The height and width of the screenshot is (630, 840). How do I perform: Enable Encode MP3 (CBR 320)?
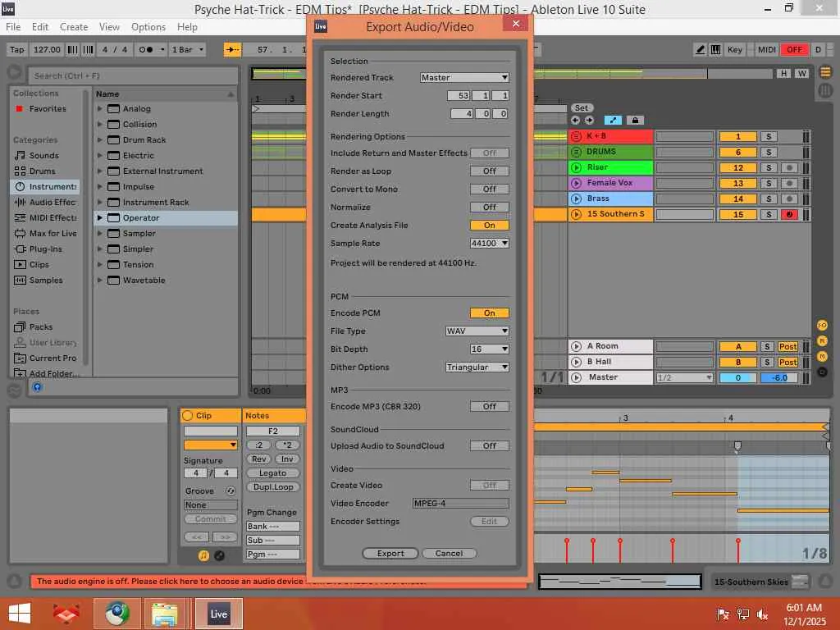click(x=489, y=406)
